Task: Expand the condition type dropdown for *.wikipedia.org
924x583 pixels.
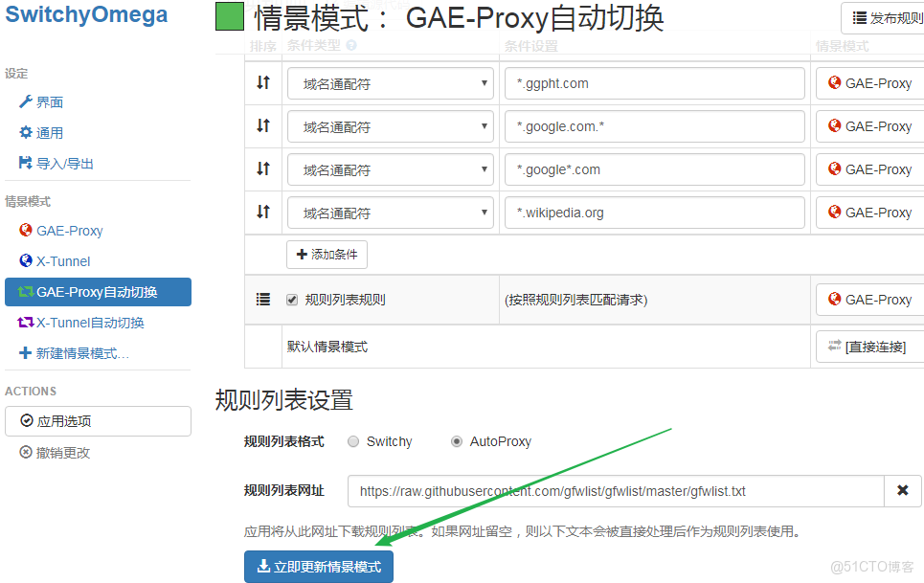Action: [390, 212]
